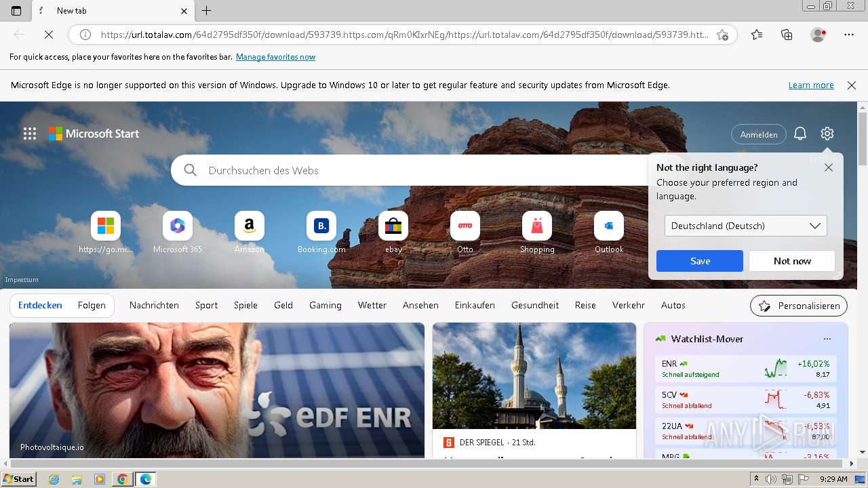Click the Microsoft Start logo
This screenshot has height=488, width=868.
pyautogui.click(x=94, y=134)
